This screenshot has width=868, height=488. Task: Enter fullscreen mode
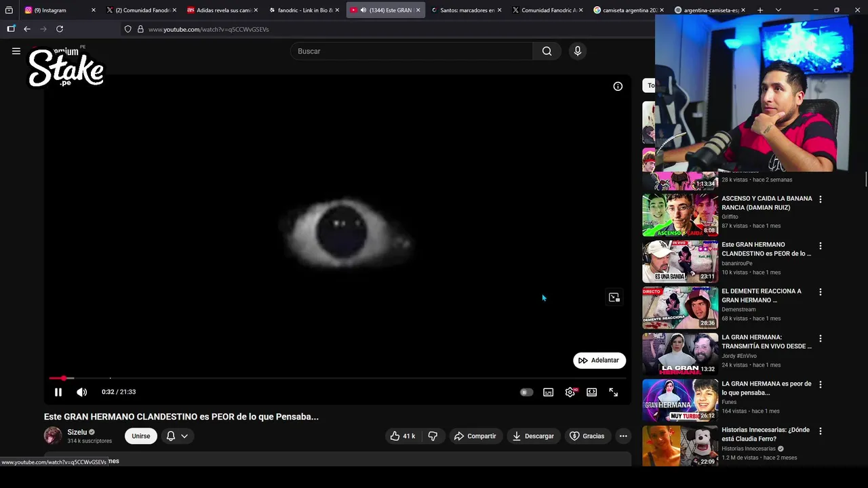click(614, 392)
